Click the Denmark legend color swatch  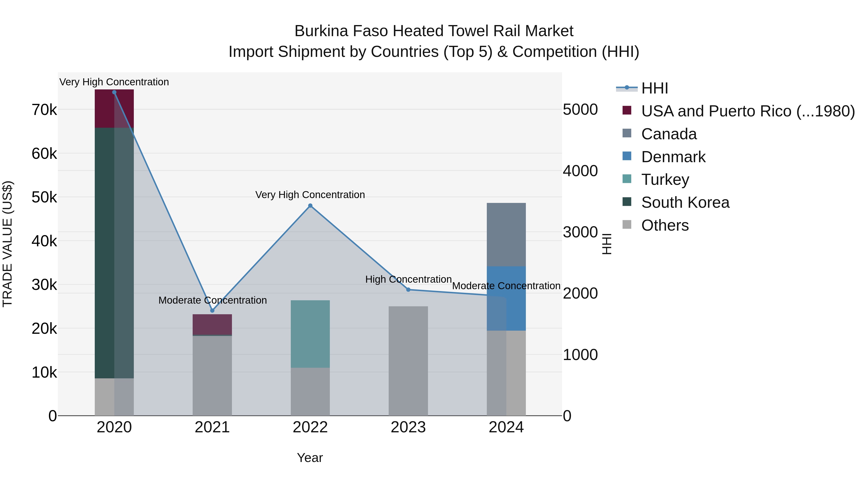627,156
